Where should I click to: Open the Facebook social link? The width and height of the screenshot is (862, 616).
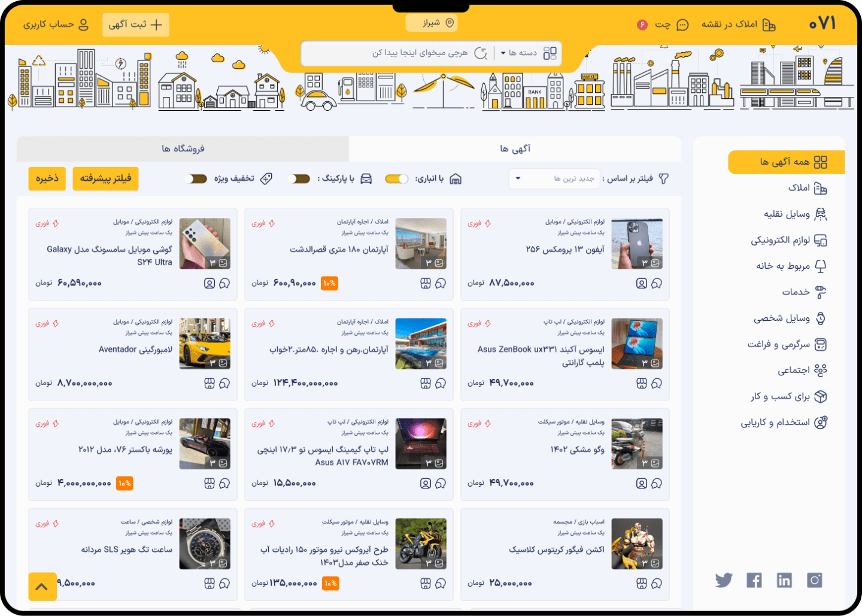(754, 580)
